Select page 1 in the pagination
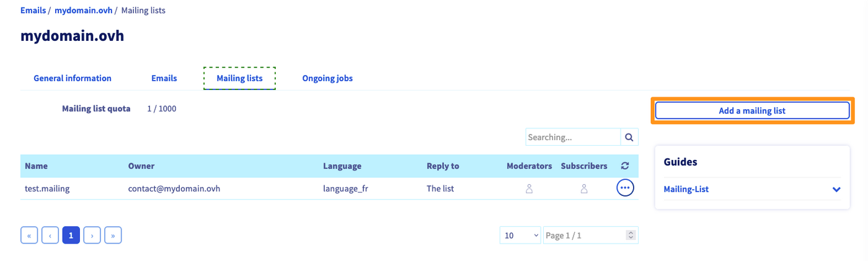868x261 pixels. [71, 236]
